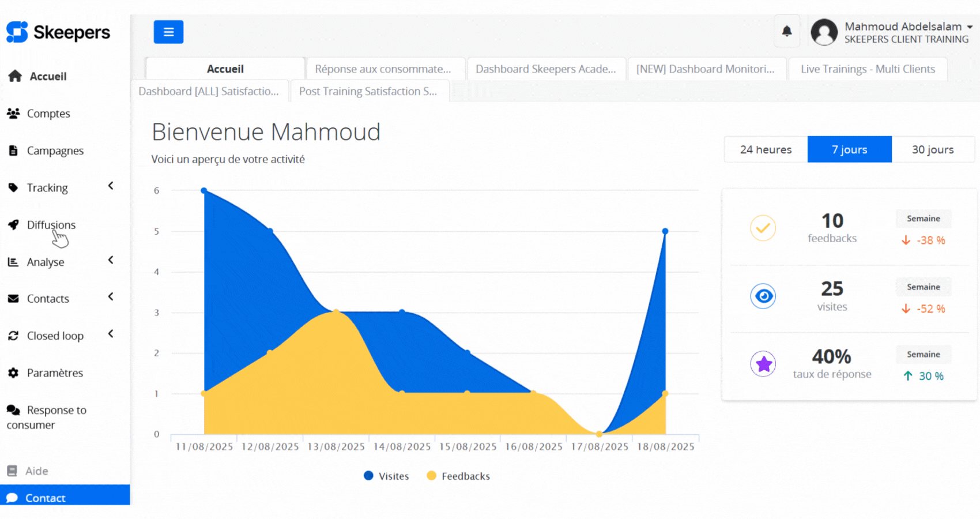The image size is (980, 519).
Task: Click the Paramètres gear icon
Action: pyautogui.click(x=13, y=373)
